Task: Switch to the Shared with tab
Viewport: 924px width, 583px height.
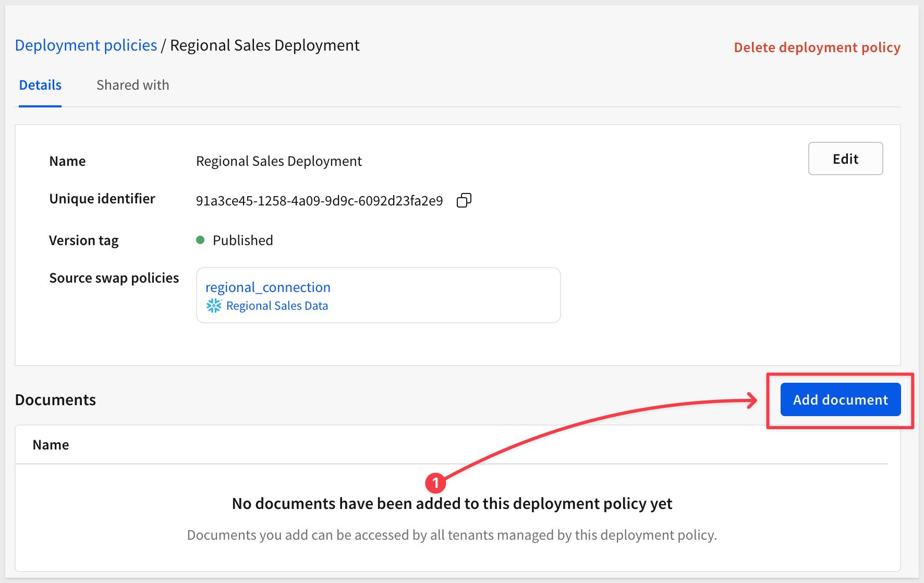Action: [x=132, y=85]
